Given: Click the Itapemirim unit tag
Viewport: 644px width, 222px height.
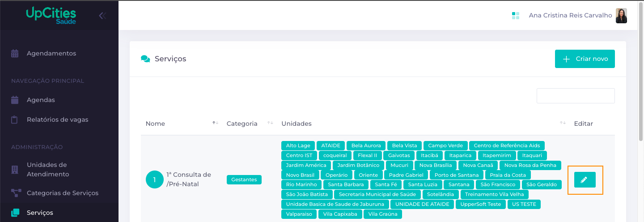Looking at the screenshot, I should tap(497, 155).
